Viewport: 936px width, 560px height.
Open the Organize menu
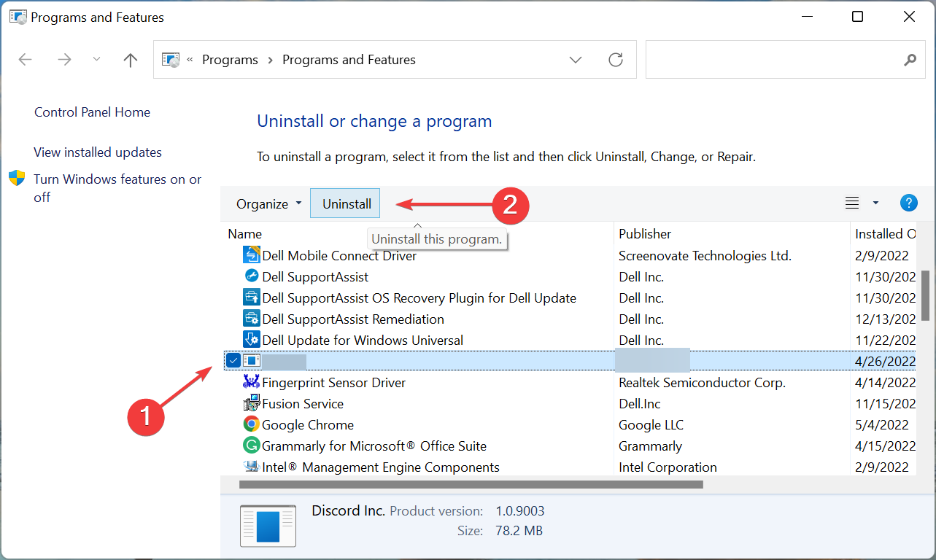click(268, 204)
